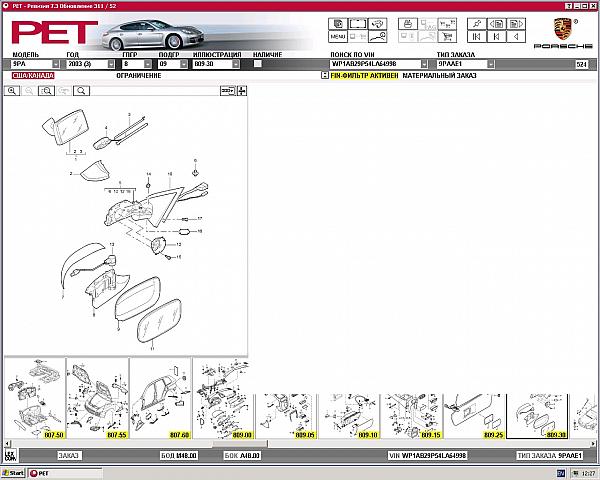Viewport: 600px width, 480px height.
Task: Open the Иллюстрация dropdown arrow
Action: [236, 64]
